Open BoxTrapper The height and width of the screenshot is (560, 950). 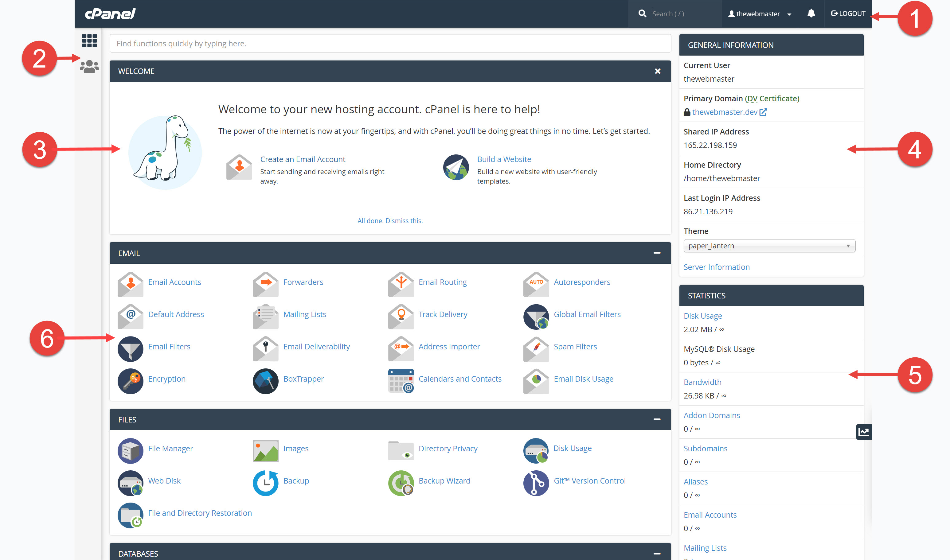(303, 379)
